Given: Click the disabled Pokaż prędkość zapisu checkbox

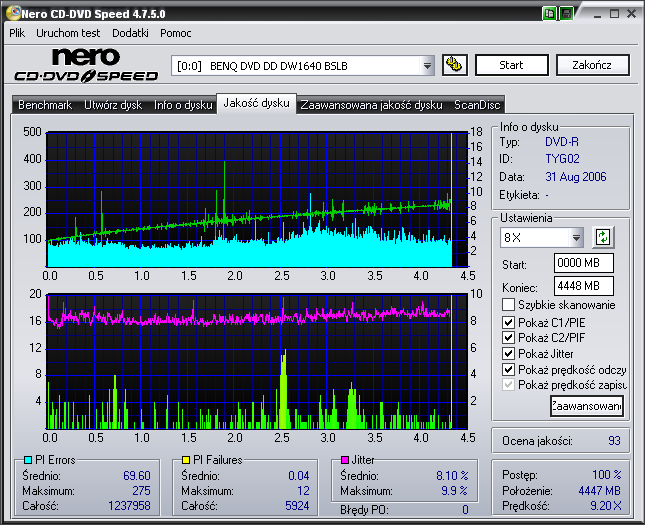Looking at the screenshot, I should coord(508,385).
